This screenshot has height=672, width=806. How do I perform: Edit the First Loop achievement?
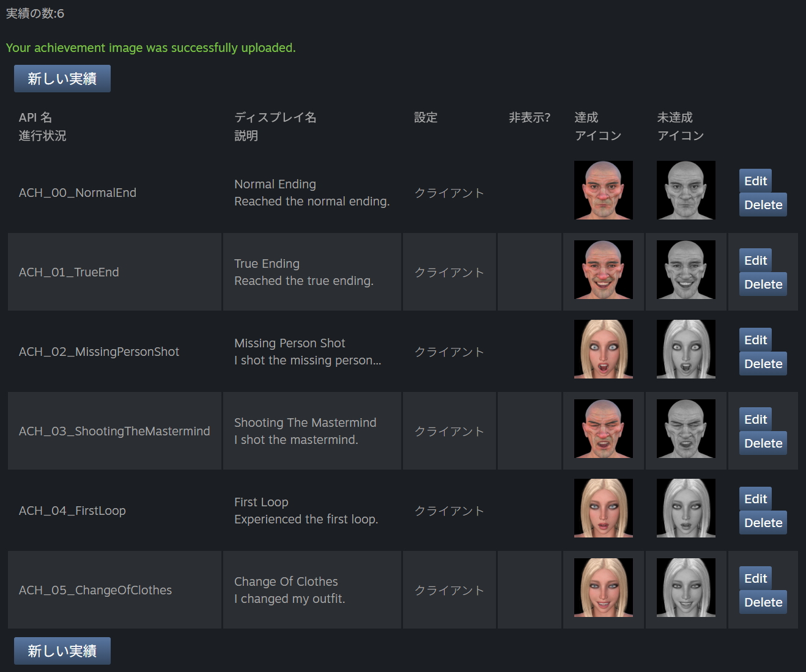pyautogui.click(x=755, y=499)
